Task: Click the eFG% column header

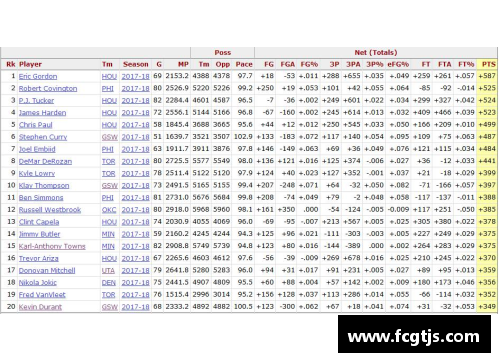Action: 398,64
